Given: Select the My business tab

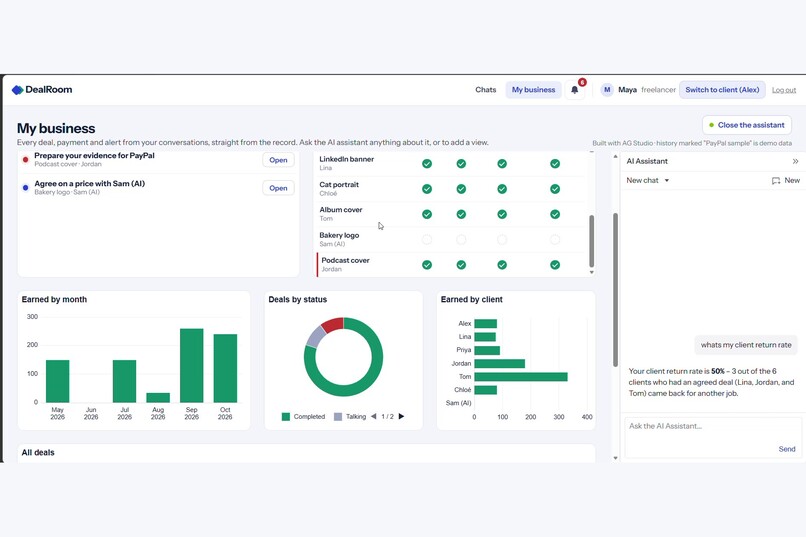Looking at the screenshot, I should (533, 89).
